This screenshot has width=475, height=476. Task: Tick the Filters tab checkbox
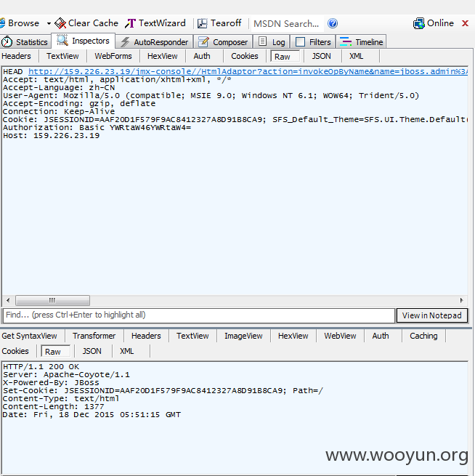[300, 42]
